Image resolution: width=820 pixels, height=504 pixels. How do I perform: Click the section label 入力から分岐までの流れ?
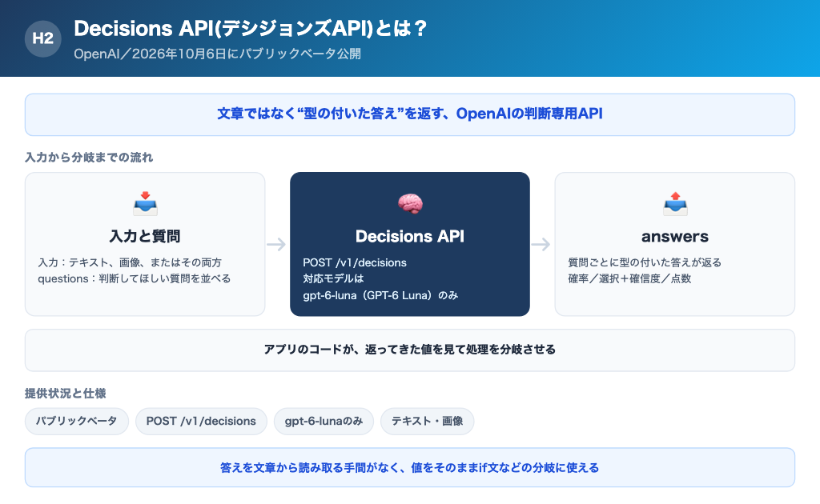click(89, 158)
